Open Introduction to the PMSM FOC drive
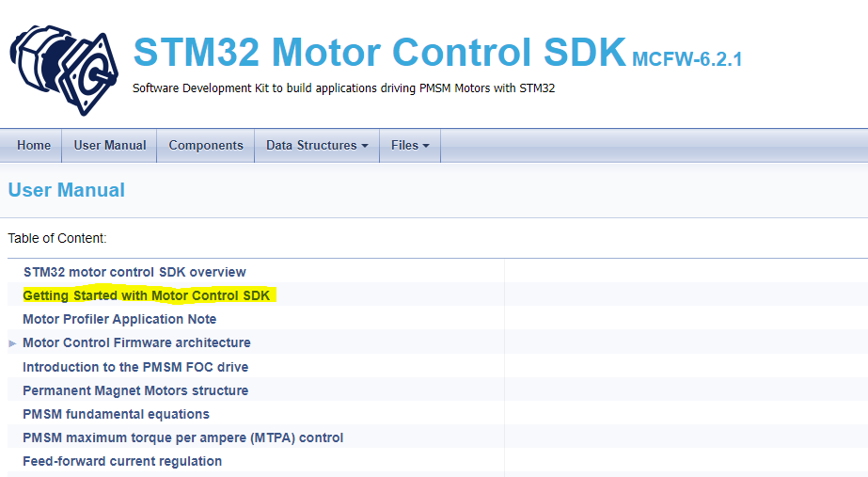Image resolution: width=868 pixels, height=477 pixels. coord(135,367)
